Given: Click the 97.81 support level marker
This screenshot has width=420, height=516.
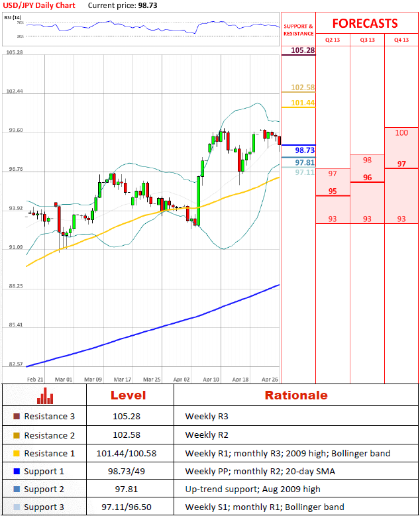Looking at the screenshot, I should pyautogui.click(x=305, y=162).
